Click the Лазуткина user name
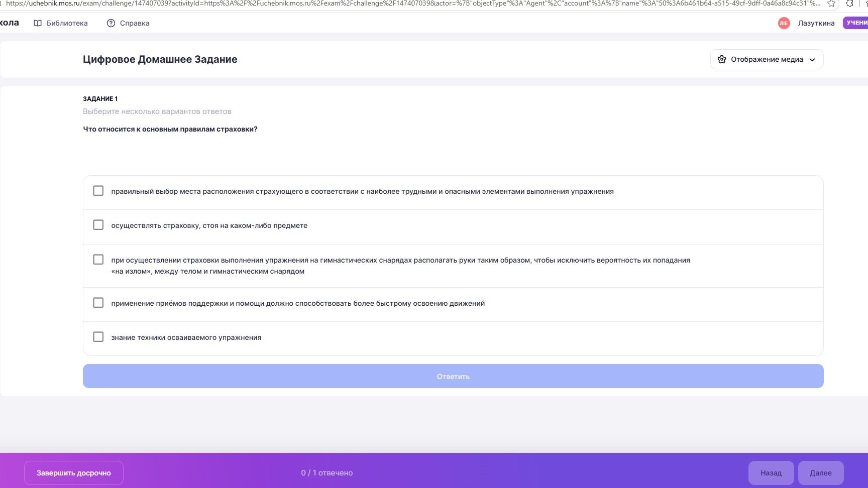The image size is (868, 488). 816,23
